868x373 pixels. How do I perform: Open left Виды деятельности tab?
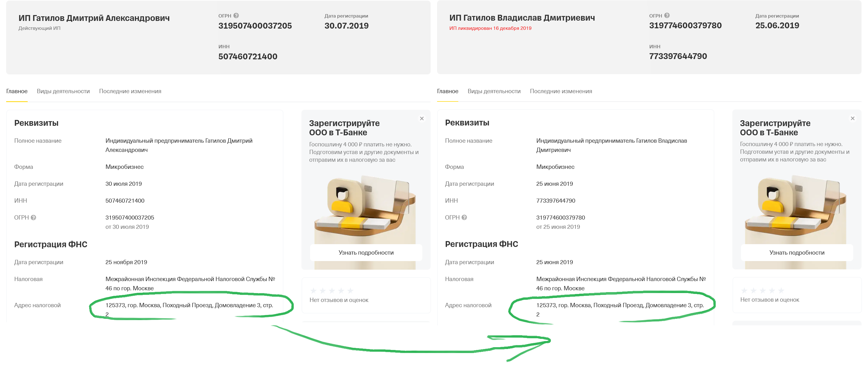(63, 91)
